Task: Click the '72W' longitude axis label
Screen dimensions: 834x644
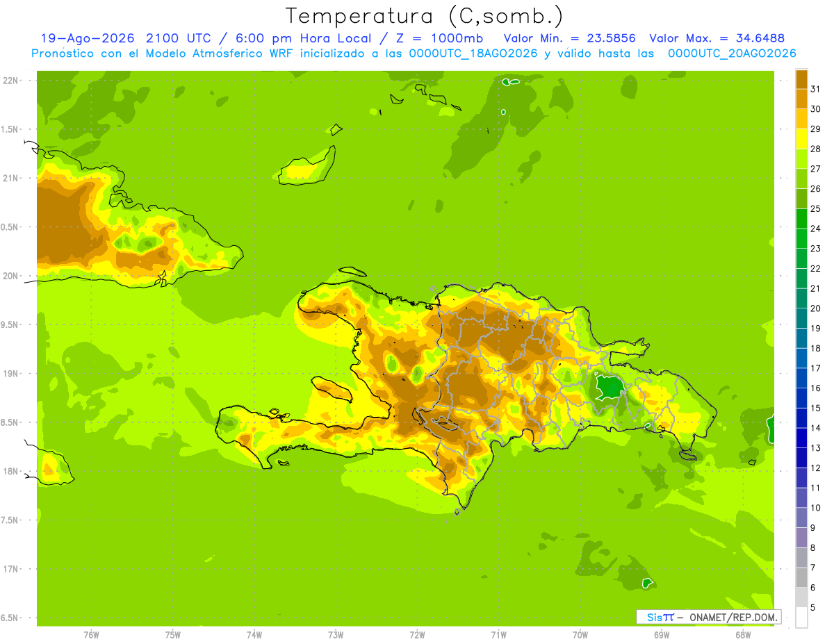Action: [418, 635]
